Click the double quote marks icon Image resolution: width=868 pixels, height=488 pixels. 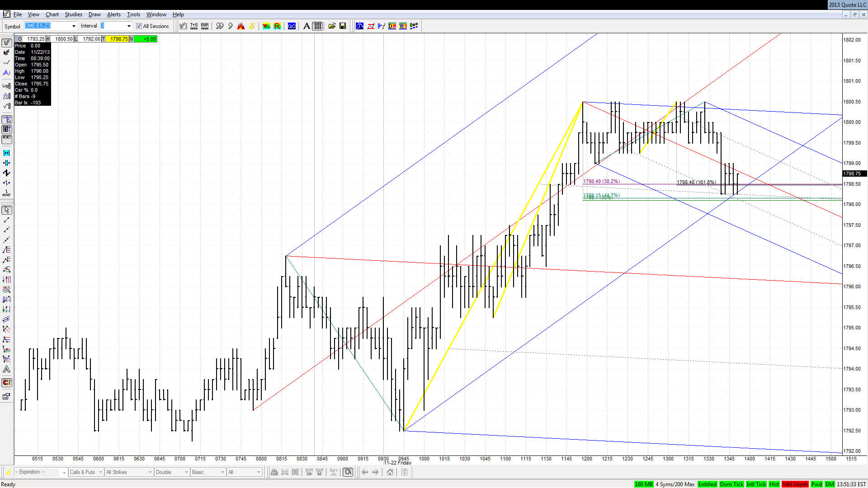point(220,26)
